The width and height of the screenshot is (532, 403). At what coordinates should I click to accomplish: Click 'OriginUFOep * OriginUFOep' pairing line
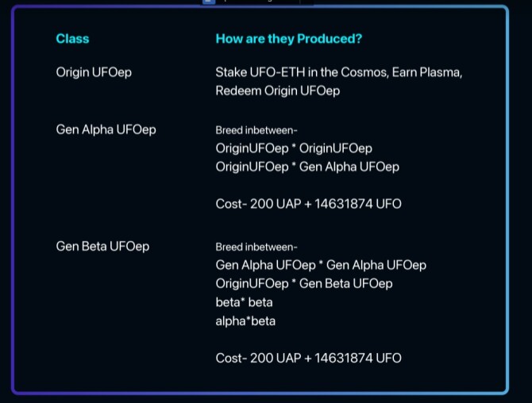click(294, 148)
